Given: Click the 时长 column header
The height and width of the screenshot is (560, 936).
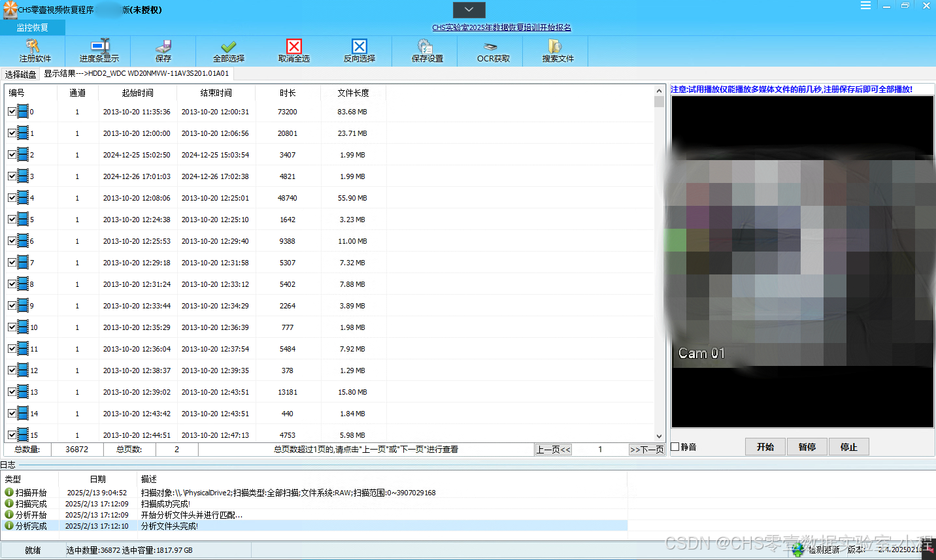Looking at the screenshot, I should [x=288, y=93].
